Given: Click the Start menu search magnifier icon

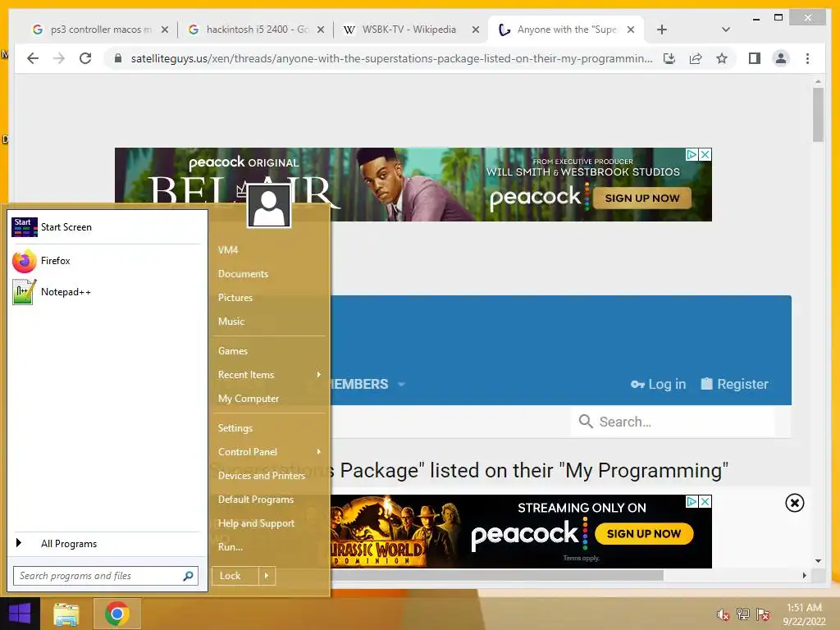Looking at the screenshot, I should tap(188, 576).
